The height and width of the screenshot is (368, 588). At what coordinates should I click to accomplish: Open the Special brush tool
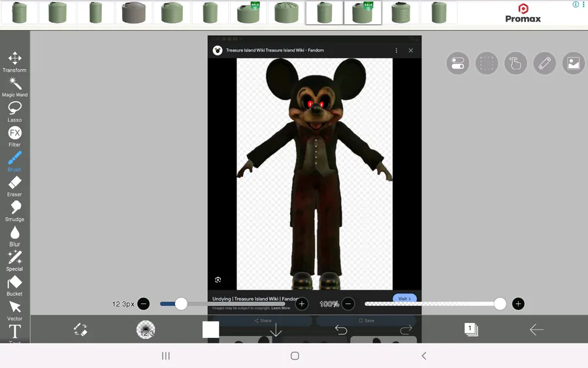[14, 261]
